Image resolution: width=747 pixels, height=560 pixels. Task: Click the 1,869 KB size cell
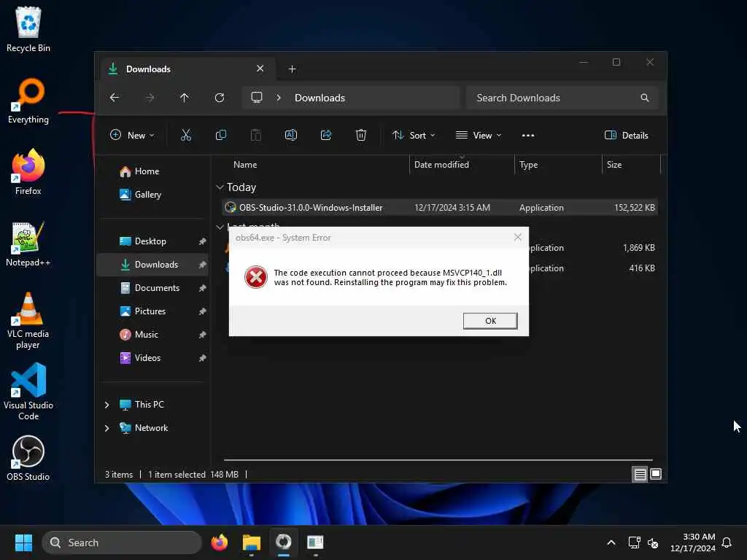pos(638,248)
